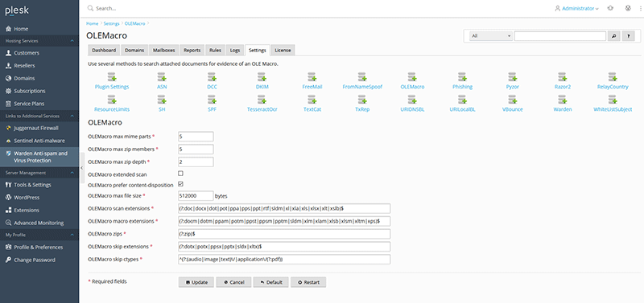644x303 pixels.
Task: Switch to the Domains tab
Action: pos(134,50)
